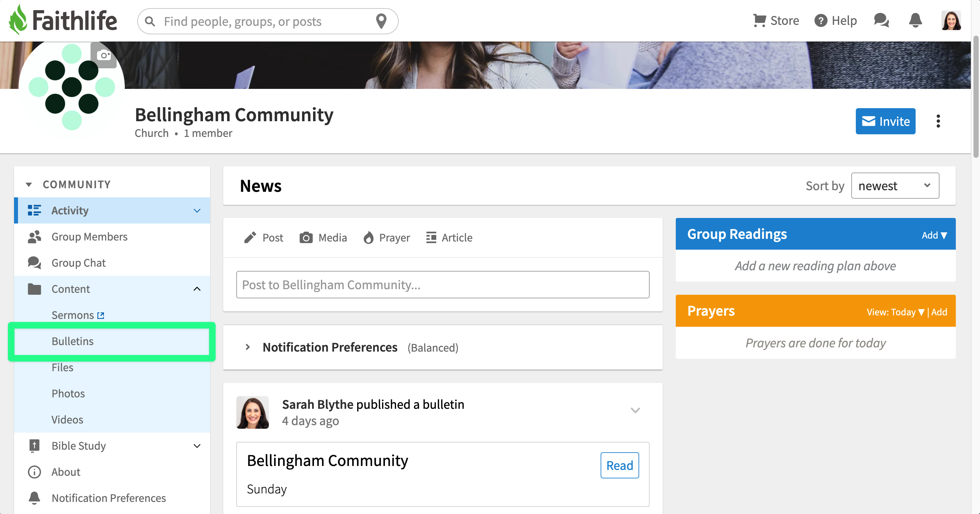Image resolution: width=980 pixels, height=514 pixels.
Task: Click the camera icon on group avatar
Action: tap(104, 55)
